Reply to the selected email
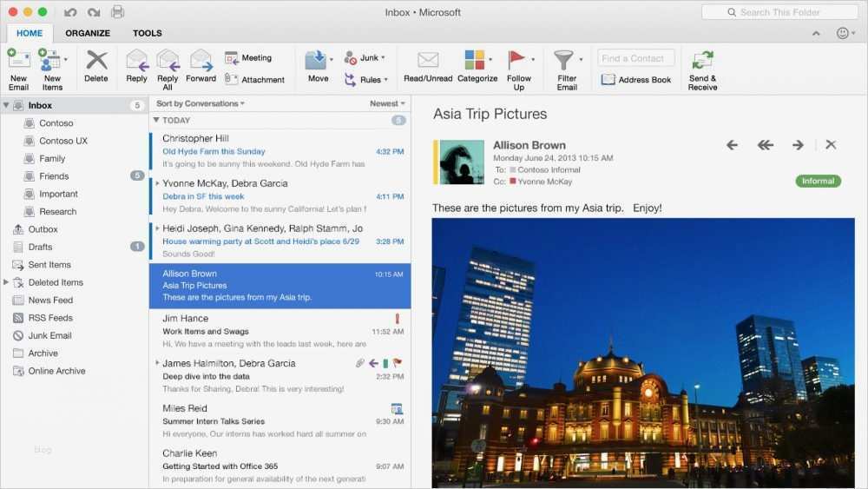The image size is (868, 489). tap(136, 66)
